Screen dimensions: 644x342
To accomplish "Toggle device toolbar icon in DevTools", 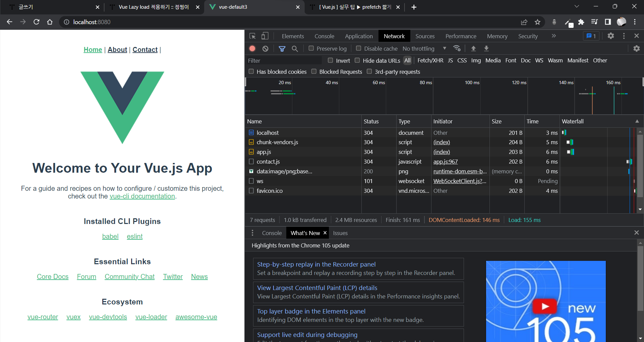I will 265,36.
